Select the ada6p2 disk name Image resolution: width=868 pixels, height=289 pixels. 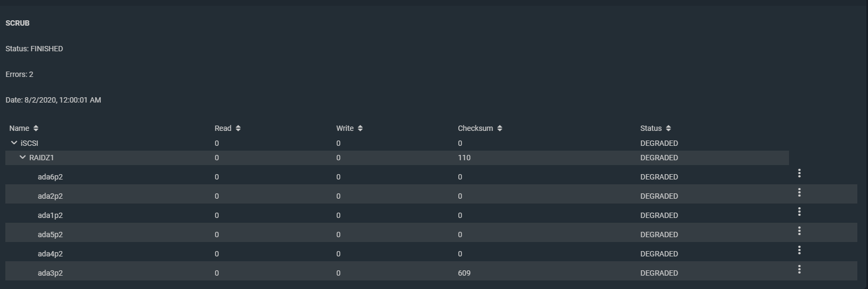point(50,177)
